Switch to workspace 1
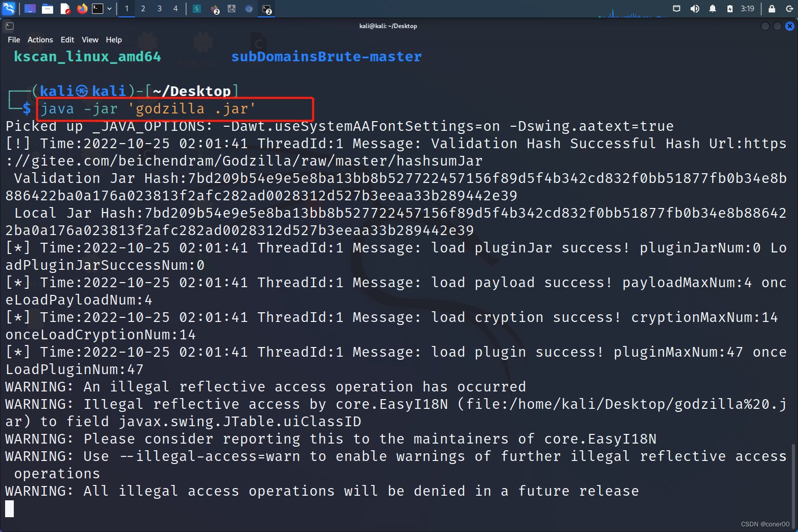This screenshot has height=532, width=798. tap(127, 9)
